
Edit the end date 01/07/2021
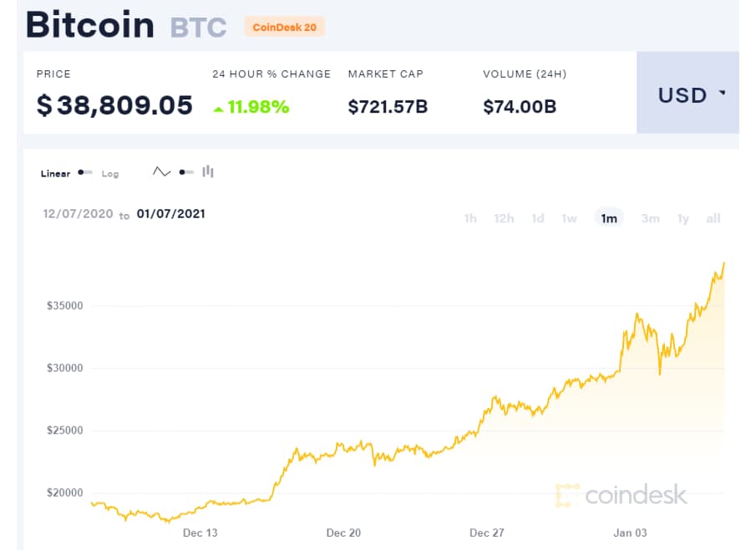[171, 214]
